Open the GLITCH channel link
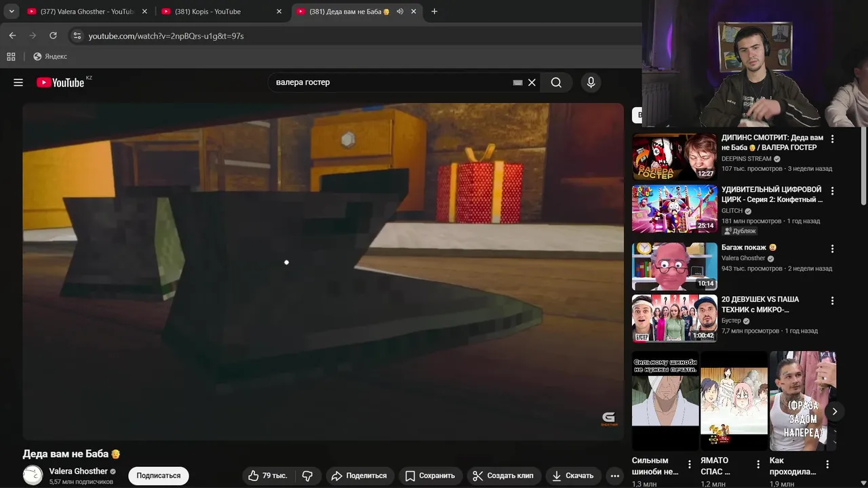Image resolution: width=868 pixels, height=488 pixels. point(732,211)
